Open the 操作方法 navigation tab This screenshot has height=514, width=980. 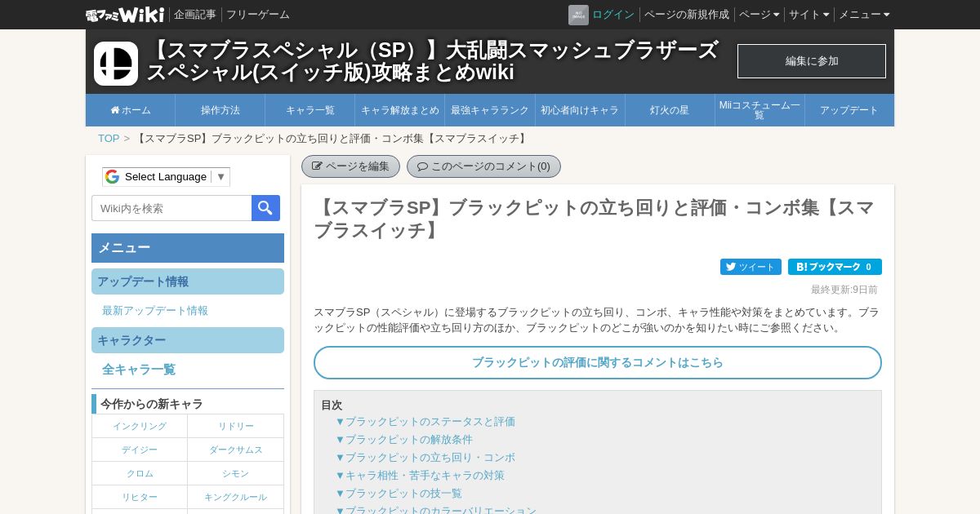point(220,110)
